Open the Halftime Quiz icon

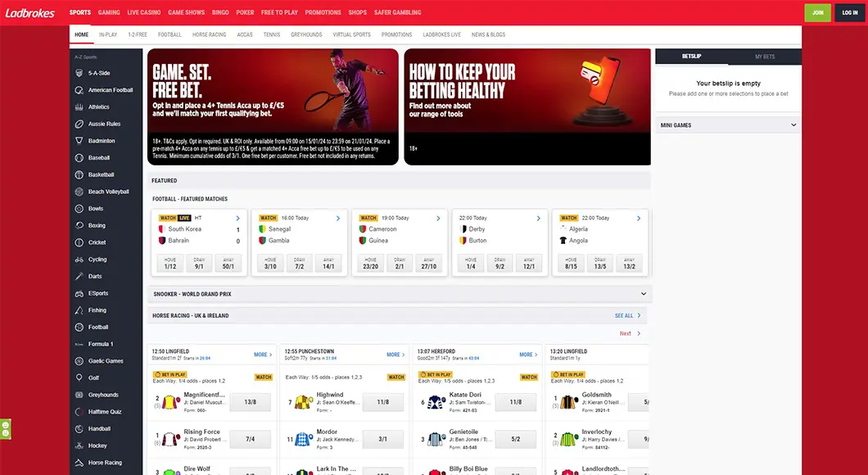click(79, 412)
